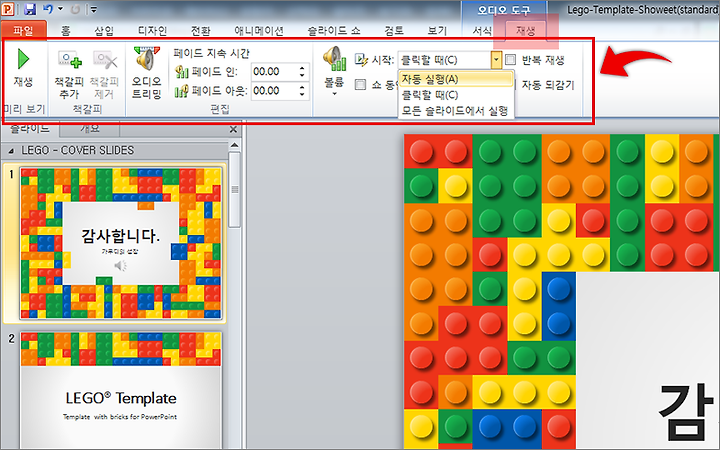This screenshot has height=450, width=720.
Task: Click the green Play (재생) preview button
Action: pos(23,68)
